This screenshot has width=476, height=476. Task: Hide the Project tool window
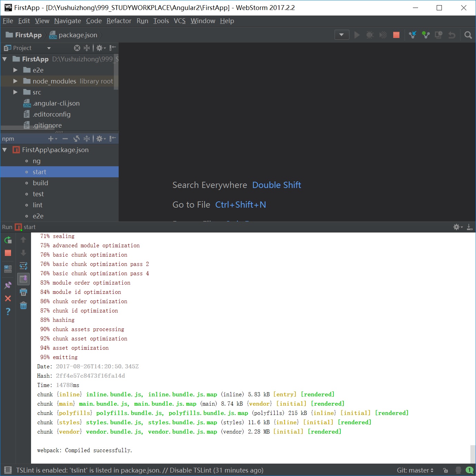coord(113,48)
